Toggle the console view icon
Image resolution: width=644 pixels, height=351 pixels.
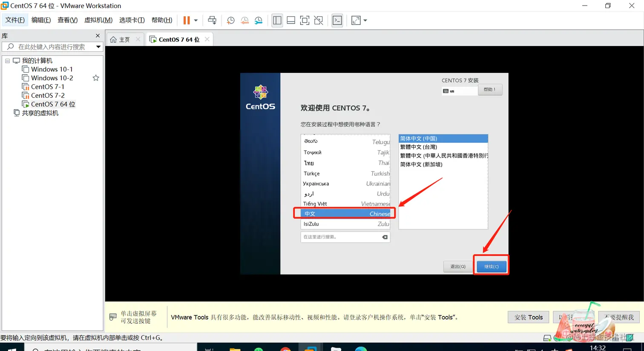337,20
